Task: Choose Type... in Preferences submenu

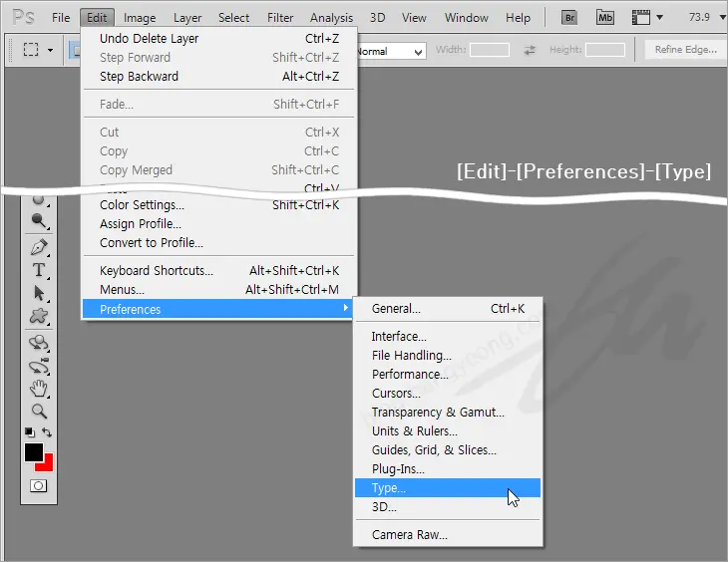Action: click(389, 488)
